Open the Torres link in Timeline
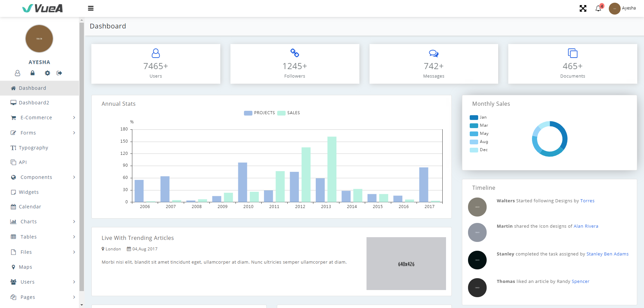Image resolution: width=644 pixels, height=308 pixels. point(587,201)
